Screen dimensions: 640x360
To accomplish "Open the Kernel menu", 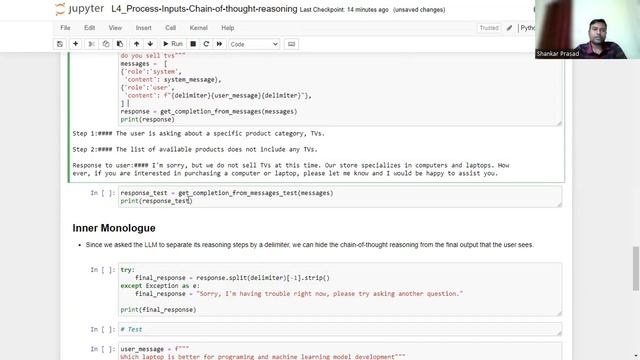I will [198, 28].
